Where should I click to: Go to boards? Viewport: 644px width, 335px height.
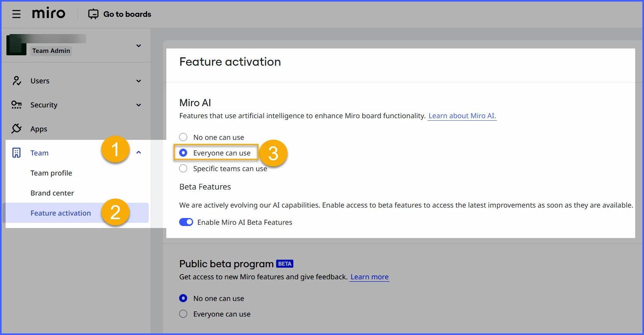coord(127,14)
